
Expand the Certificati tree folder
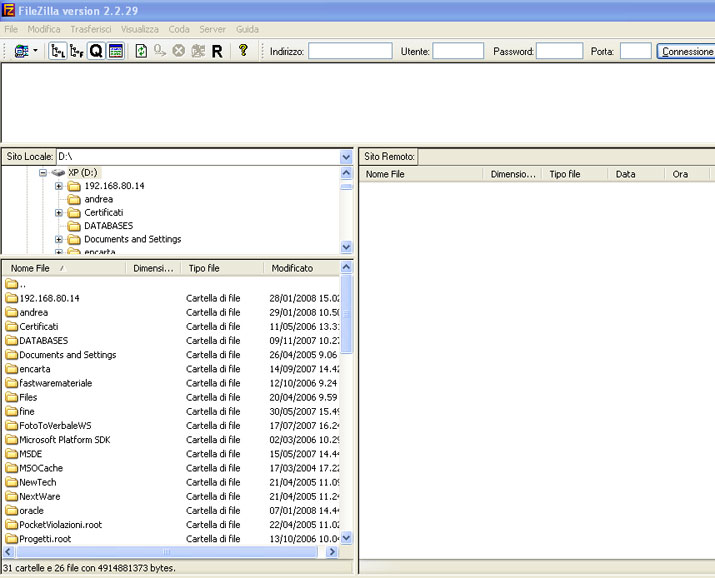[x=59, y=213]
